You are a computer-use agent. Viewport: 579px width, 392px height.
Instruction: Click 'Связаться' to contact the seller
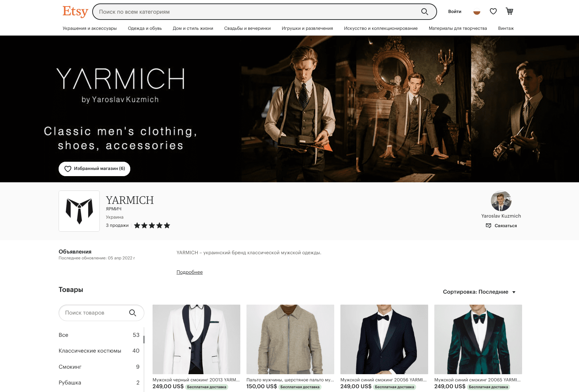(501, 225)
